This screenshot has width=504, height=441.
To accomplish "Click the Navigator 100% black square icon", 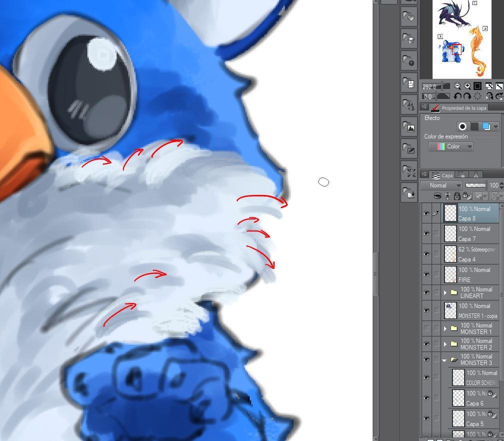I will tap(478, 86).
